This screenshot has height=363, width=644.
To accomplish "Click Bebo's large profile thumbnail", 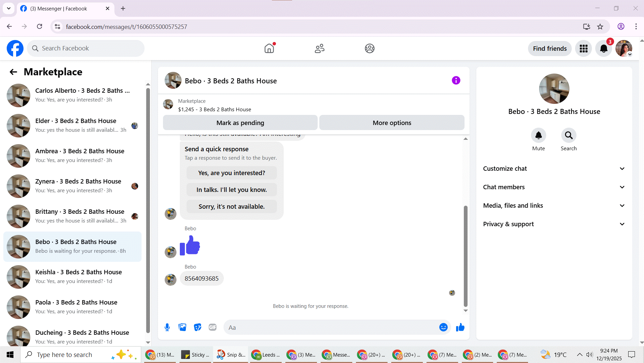I will [x=554, y=89].
